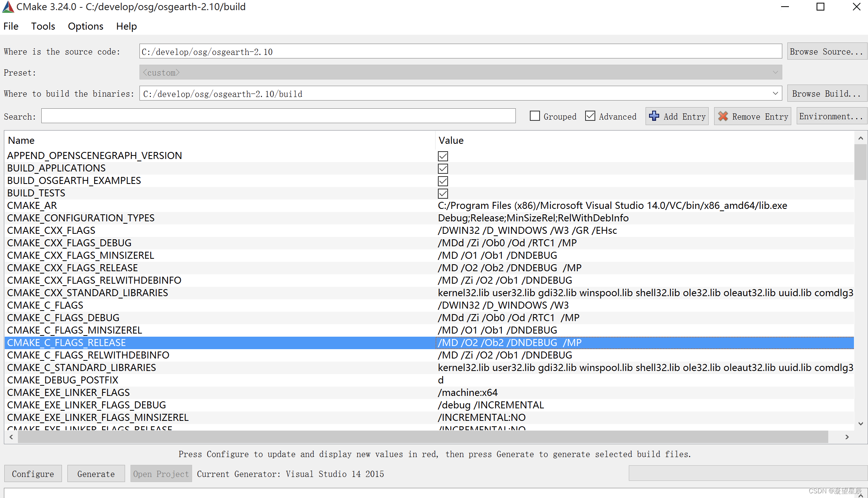Select CMAKE_EXE_LINKER_FLAGS entry
868x498 pixels.
pos(69,392)
